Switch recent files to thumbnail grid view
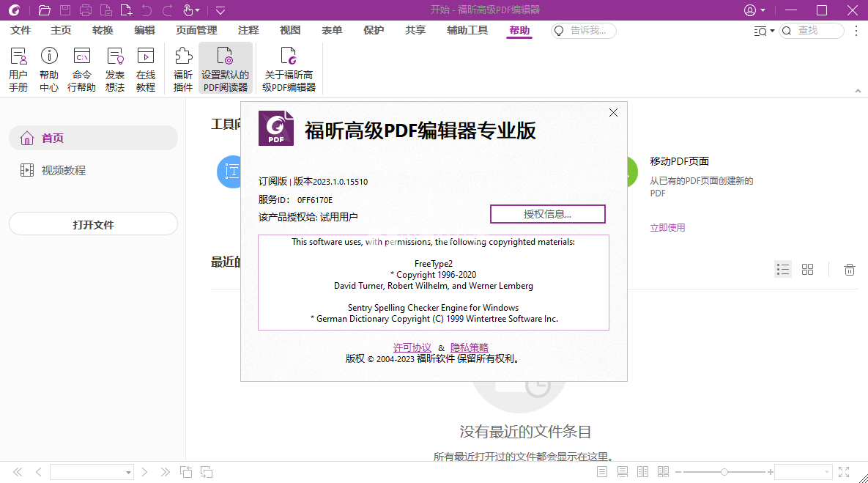The image size is (868, 483). [x=808, y=269]
